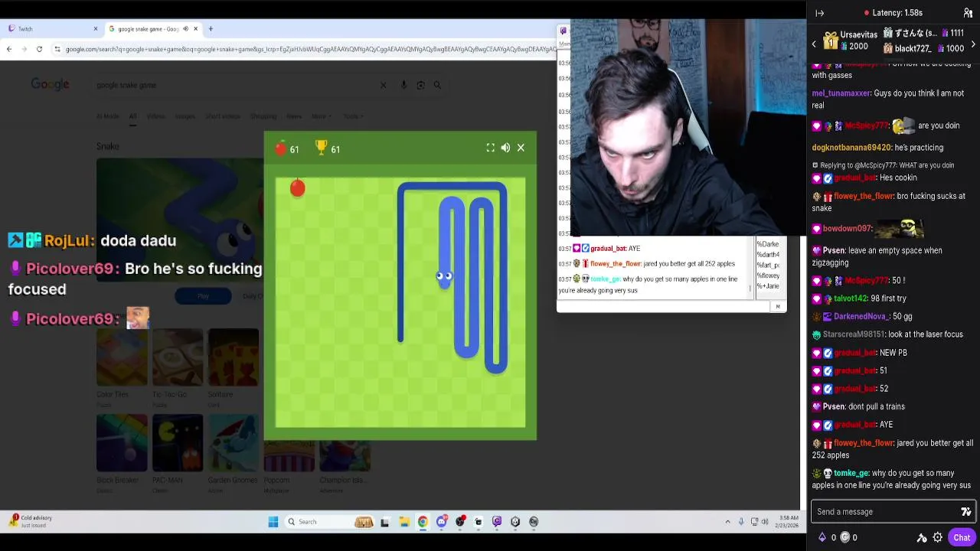Viewport: 980px width, 551px height.
Task: Open a new browser tab
Action: (x=211, y=29)
